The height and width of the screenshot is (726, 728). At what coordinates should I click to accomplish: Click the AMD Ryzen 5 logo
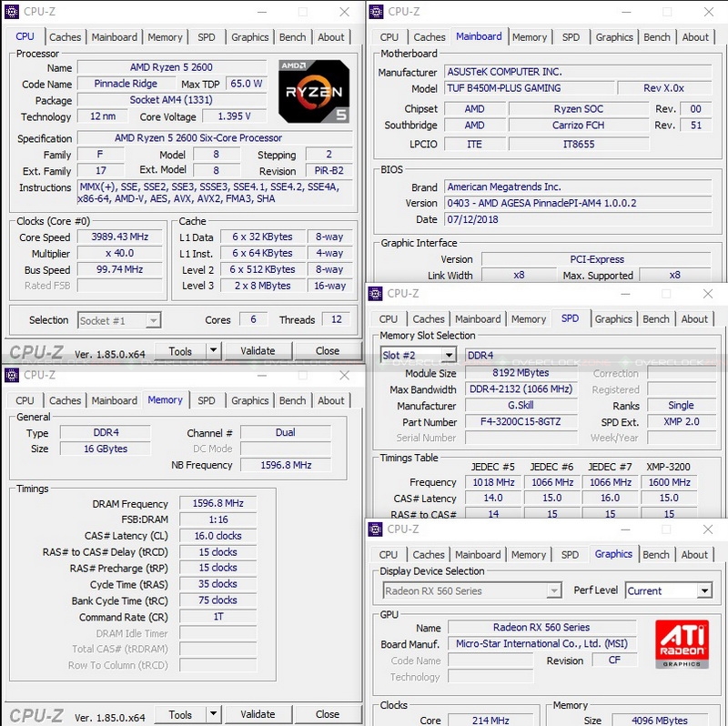pos(314,91)
